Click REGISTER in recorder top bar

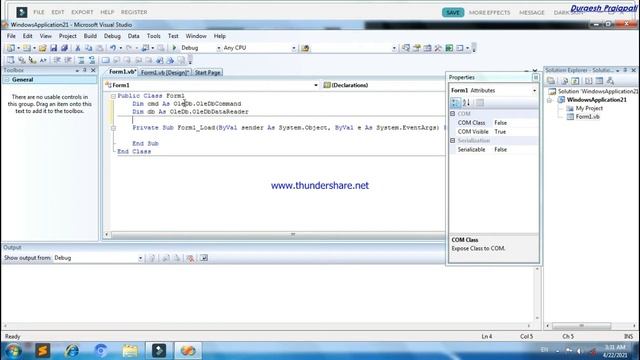[134, 12]
